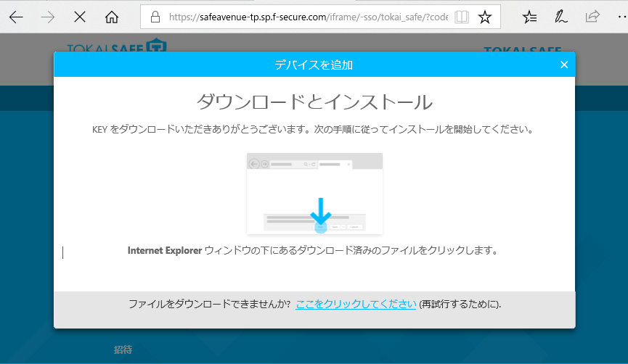Viewport: 628px width, 364px height.
Task: Close the デバイスを追加 dialog
Action: click(564, 65)
